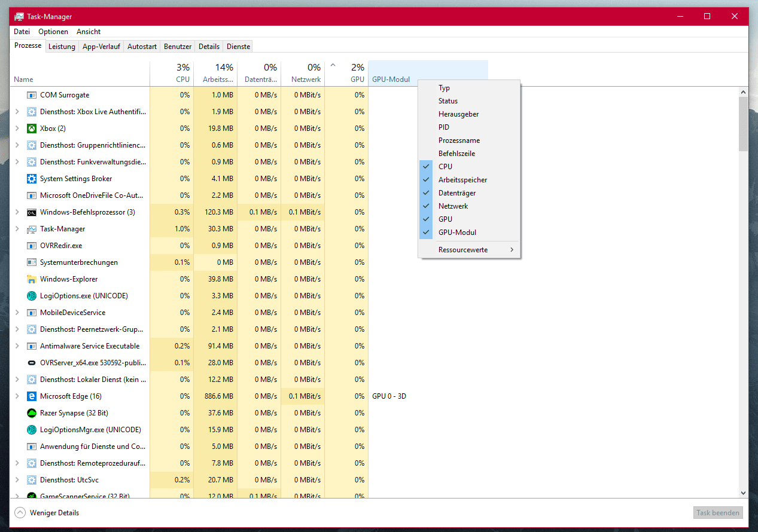Switch to the Dienste tab
The height and width of the screenshot is (532, 758).
pos(238,47)
